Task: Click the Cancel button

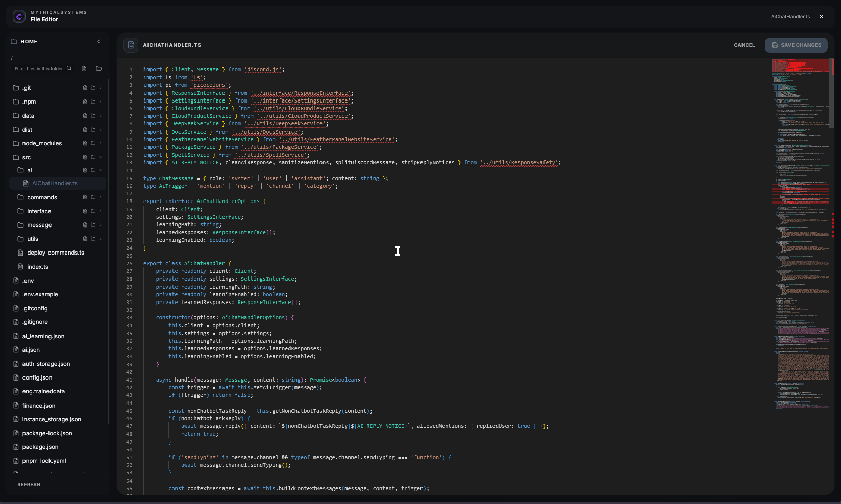Action: coord(744,45)
